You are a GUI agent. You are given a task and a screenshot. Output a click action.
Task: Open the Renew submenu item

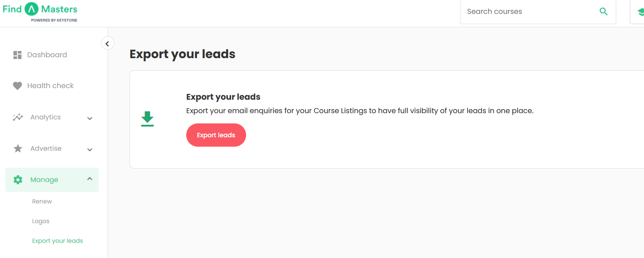(42, 202)
